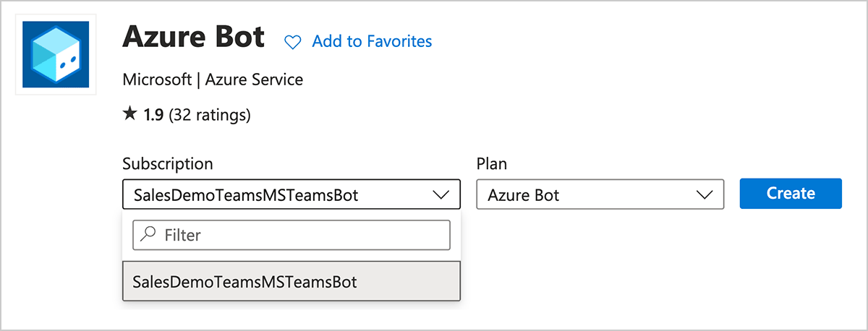This screenshot has height=331, width=868.
Task: Click the Azure Bot title heading
Action: pyautogui.click(x=194, y=38)
